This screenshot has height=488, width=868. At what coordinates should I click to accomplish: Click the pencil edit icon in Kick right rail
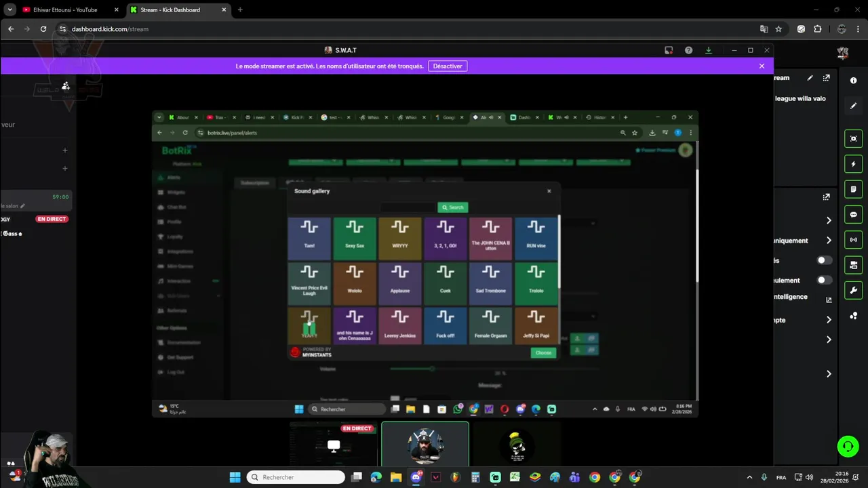click(853, 106)
